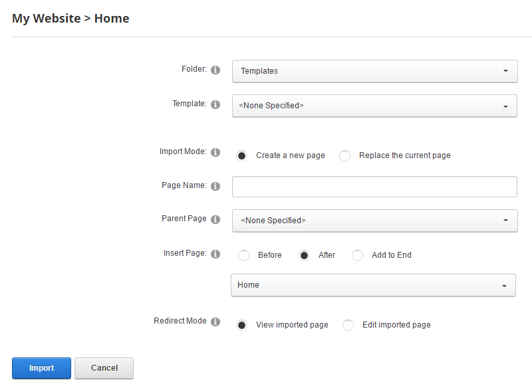This screenshot has width=532, height=392.
Task: Click the Page Name info icon
Action: click(215, 187)
